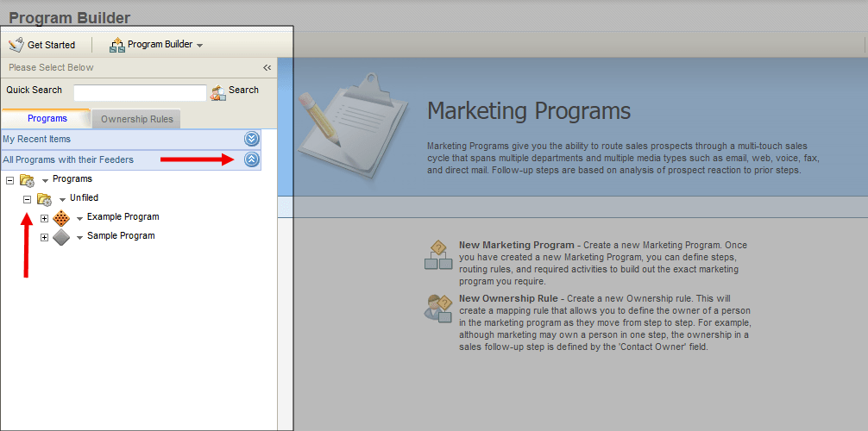This screenshot has width=868, height=431.
Task: Select the Example Program tree item
Action: point(123,217)
